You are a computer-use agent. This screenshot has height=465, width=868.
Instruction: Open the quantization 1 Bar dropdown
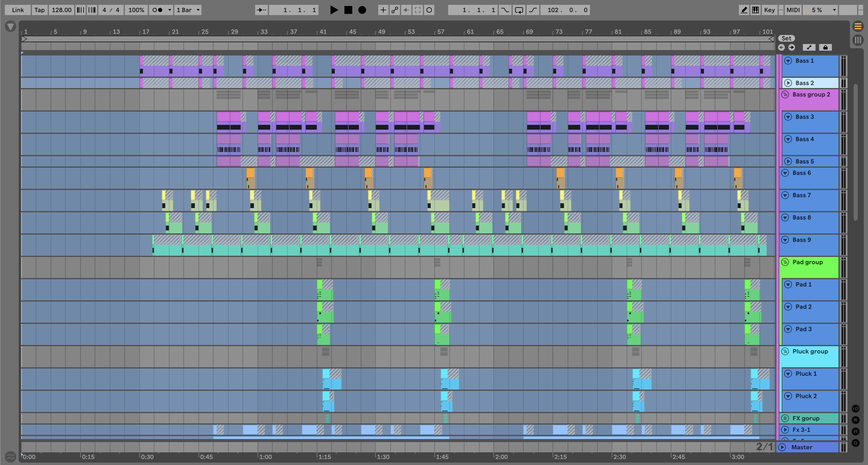click(188, 10)
